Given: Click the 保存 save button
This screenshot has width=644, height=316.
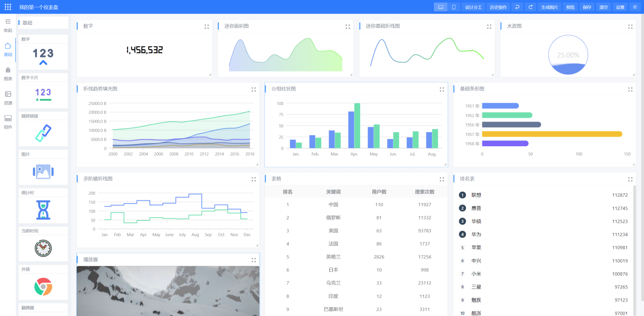Looking at the screenshot, I should (586, 7).
